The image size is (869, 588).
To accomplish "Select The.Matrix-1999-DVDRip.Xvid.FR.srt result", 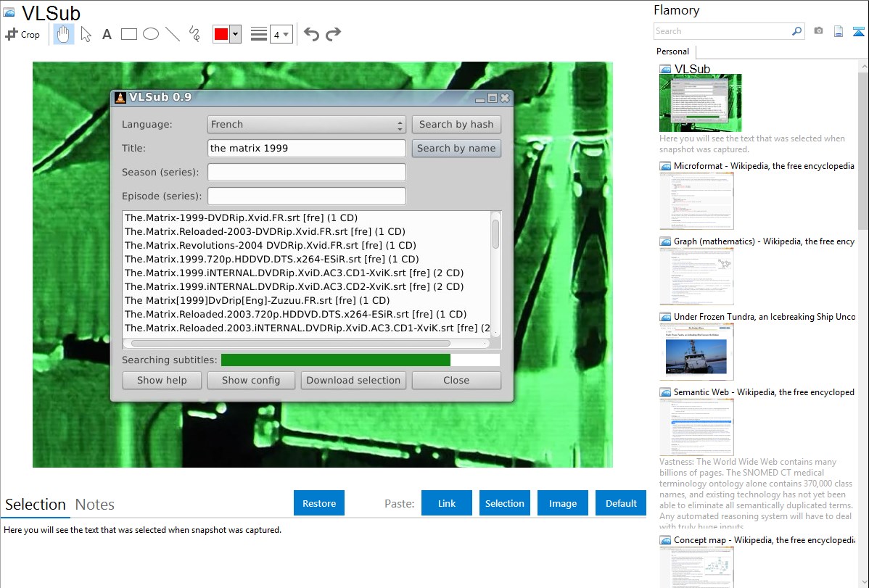I will 241,218.
